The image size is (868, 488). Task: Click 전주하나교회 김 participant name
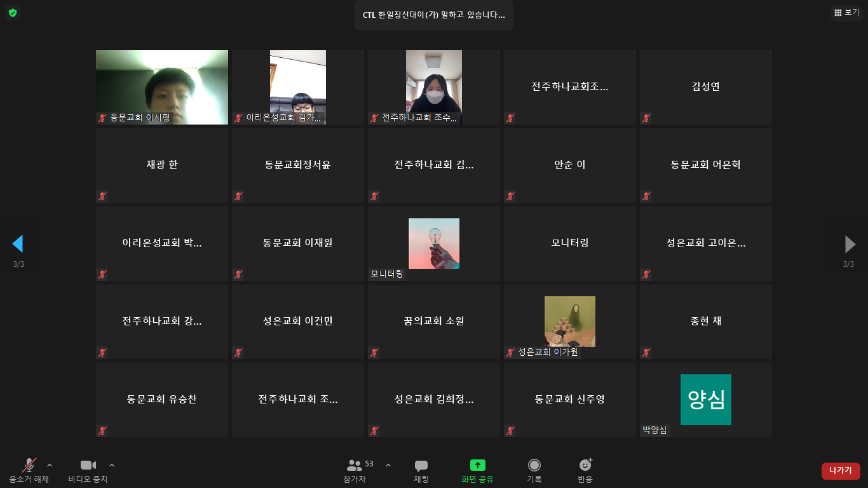point(434,165)
